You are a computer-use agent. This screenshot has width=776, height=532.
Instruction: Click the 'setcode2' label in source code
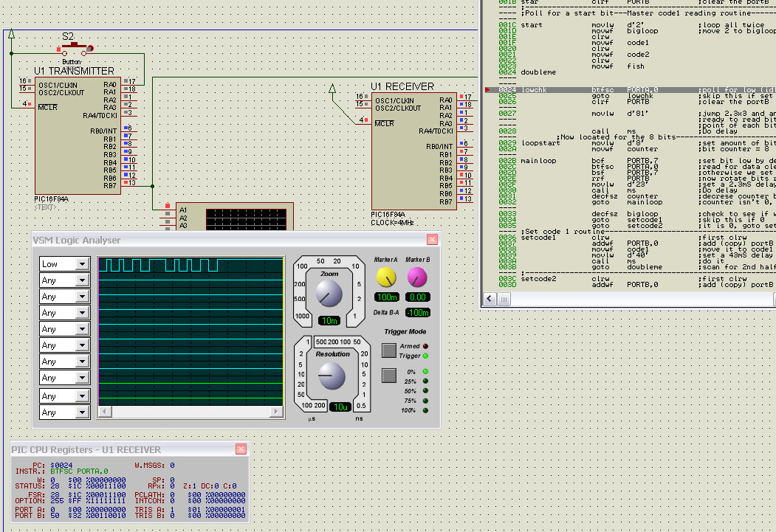[538, 279]
